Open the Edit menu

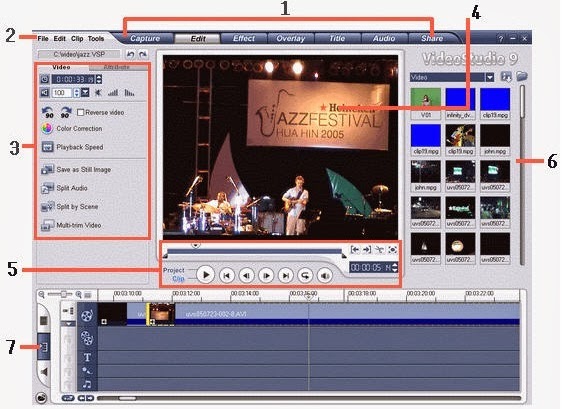pos(59,38)
